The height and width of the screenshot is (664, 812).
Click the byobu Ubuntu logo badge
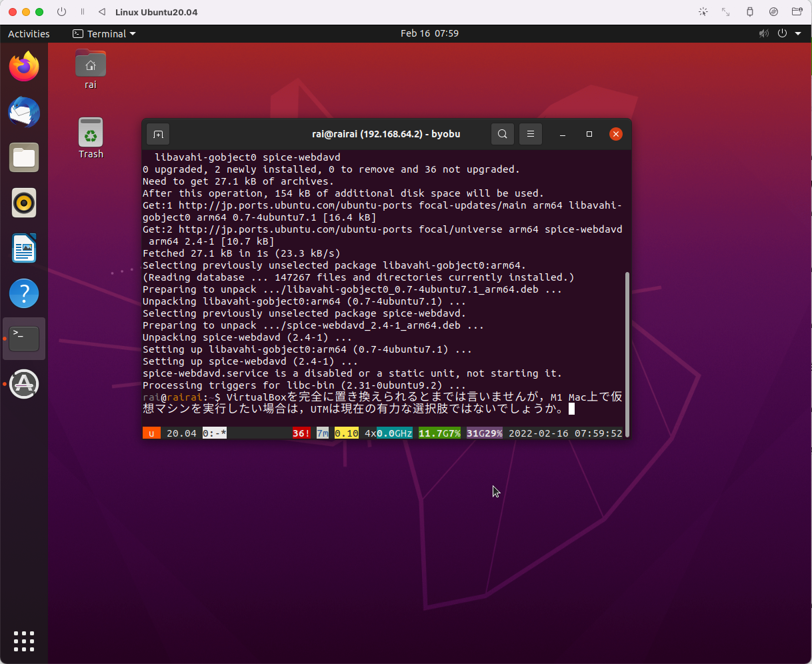coord(151,433)
